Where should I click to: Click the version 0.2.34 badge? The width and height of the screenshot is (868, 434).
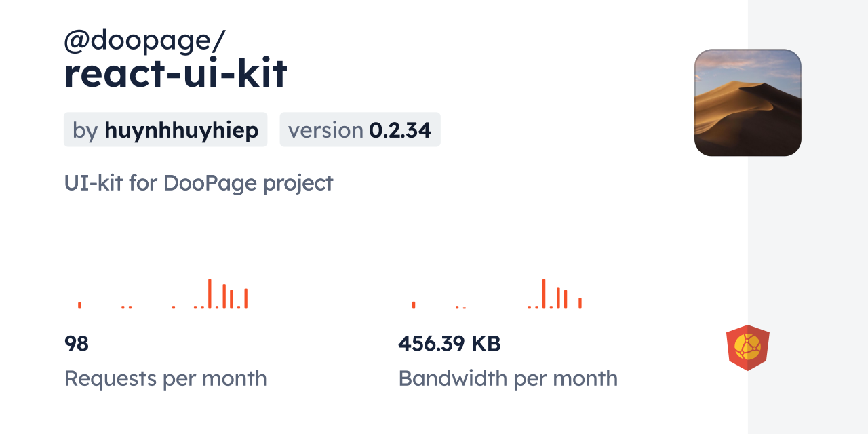point(360,130)
